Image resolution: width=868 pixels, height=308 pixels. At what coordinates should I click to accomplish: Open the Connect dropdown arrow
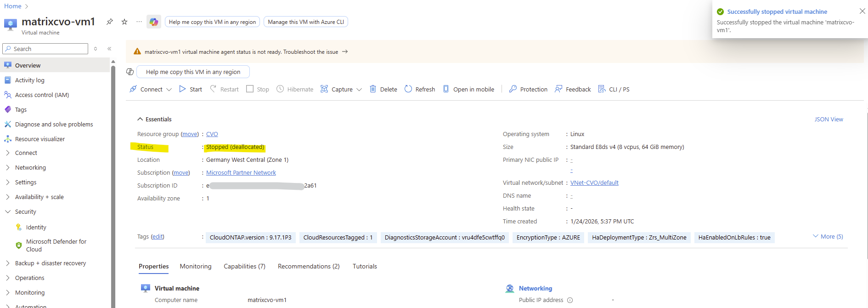(169, 89)
